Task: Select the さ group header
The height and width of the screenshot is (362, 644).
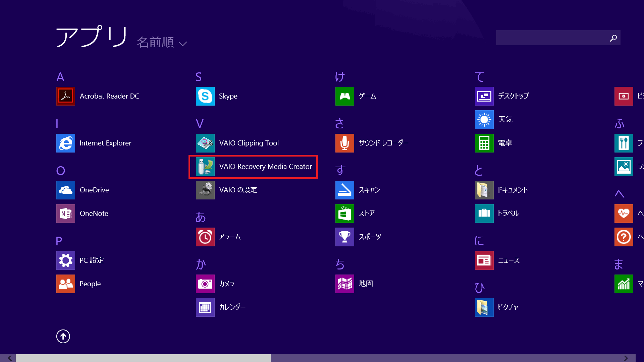Action: point(339,124)
